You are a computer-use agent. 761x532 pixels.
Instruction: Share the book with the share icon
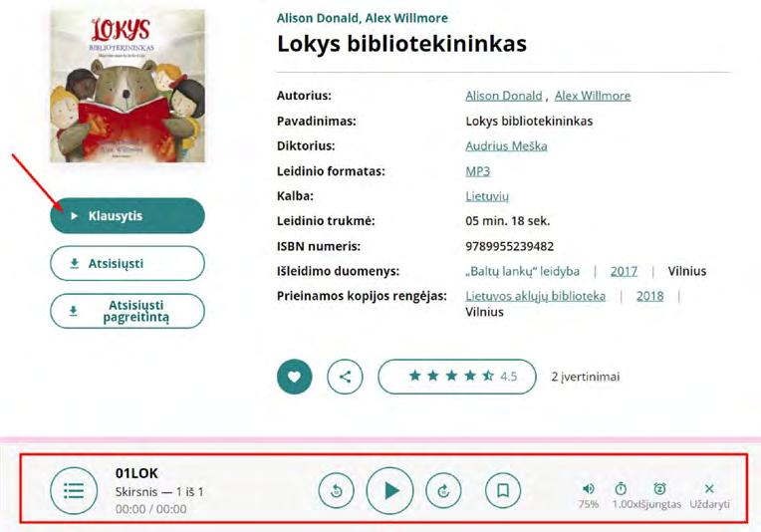pos(345,377)
